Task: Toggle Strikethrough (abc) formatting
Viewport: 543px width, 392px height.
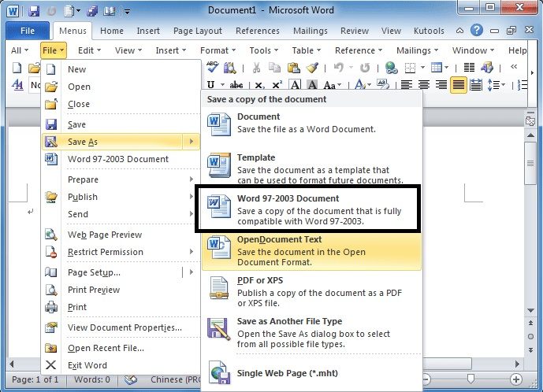Action: click(x=236, y=85)
